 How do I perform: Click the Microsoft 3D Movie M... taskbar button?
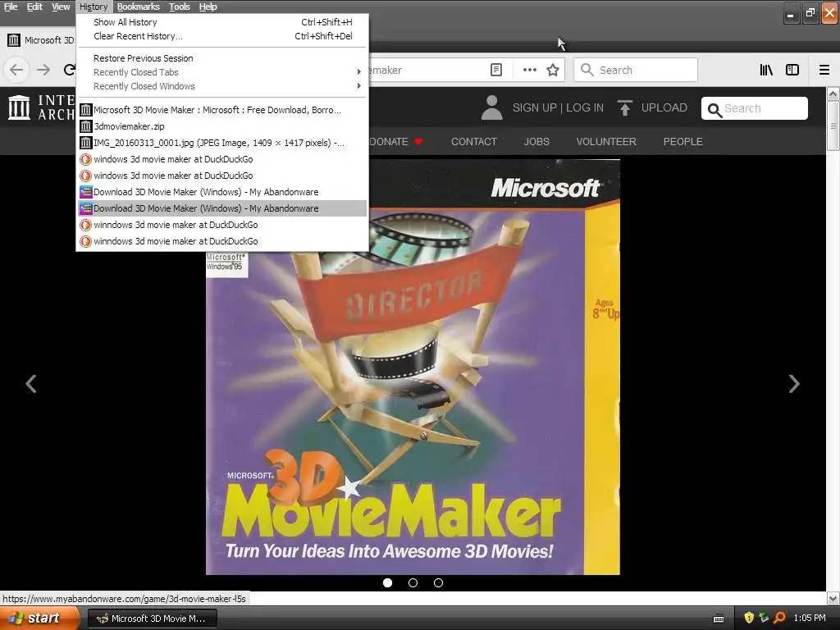(x=152, y=619)
